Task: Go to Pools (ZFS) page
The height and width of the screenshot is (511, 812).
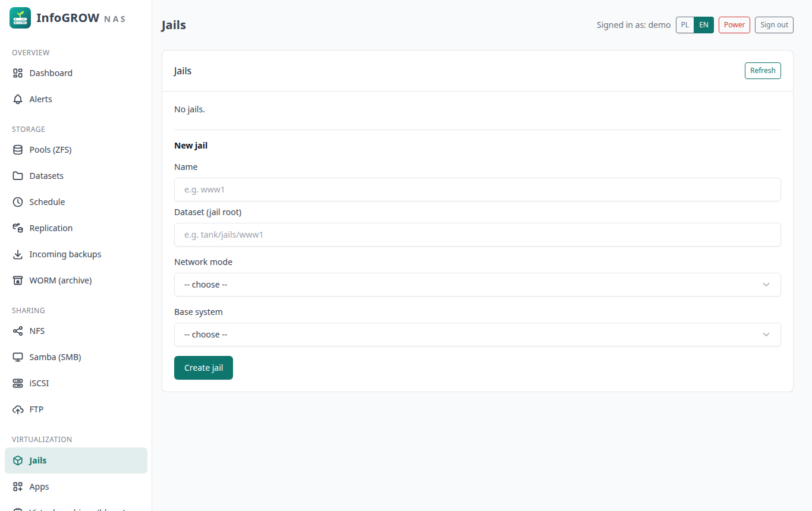Action: tap(76, 150)
